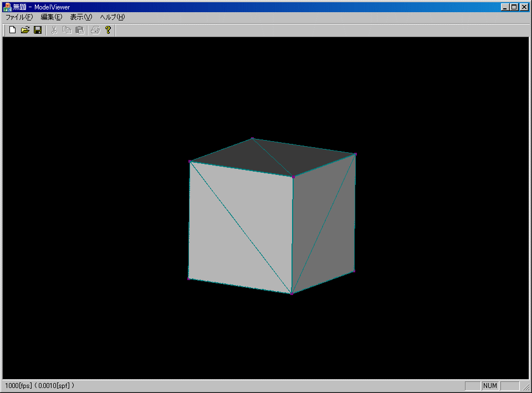Open the ヘルプ(H) menu
Viewport: 532px width, 393px height.
coord(112,17)
